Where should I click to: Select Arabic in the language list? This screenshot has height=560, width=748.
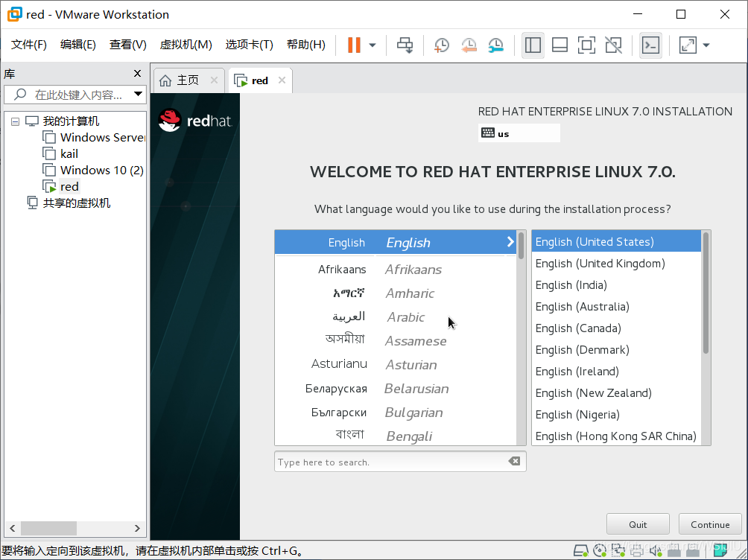click(396, 317)
